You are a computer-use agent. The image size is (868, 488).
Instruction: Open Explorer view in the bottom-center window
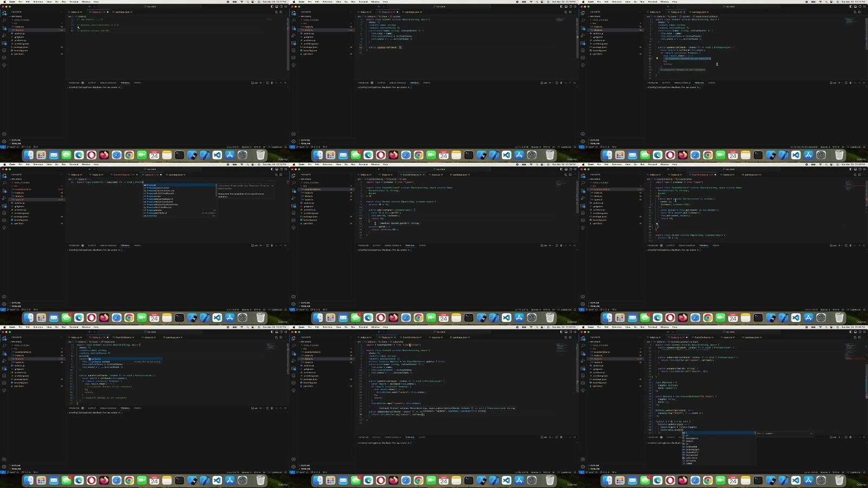(x=293, y=339)
